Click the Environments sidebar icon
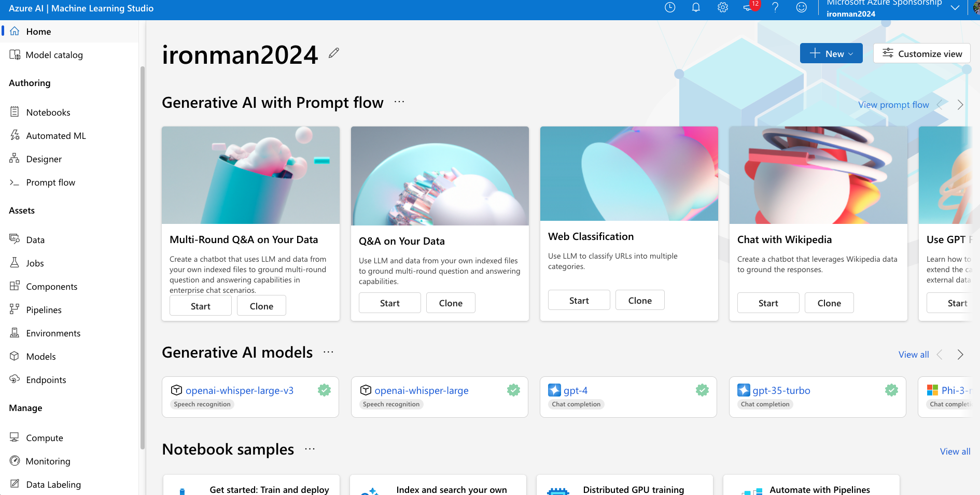The image size is (980, 495). point(15,333)
